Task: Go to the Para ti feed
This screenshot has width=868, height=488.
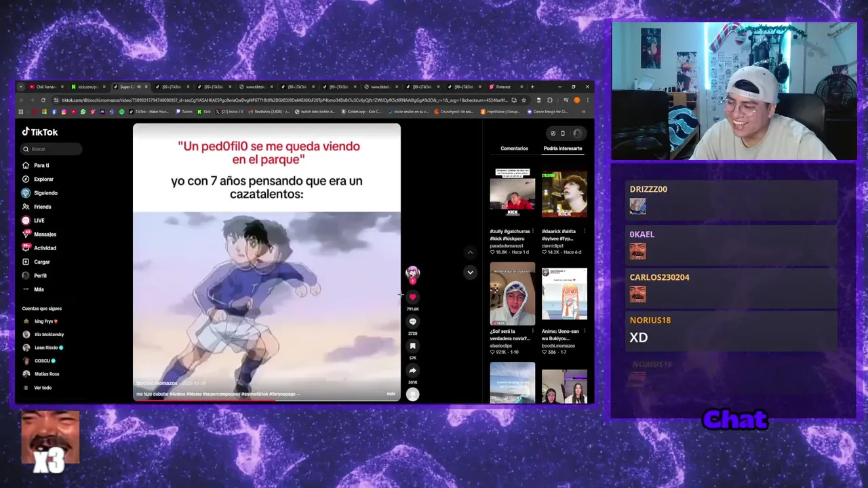Action: click(x=36, y=165)
